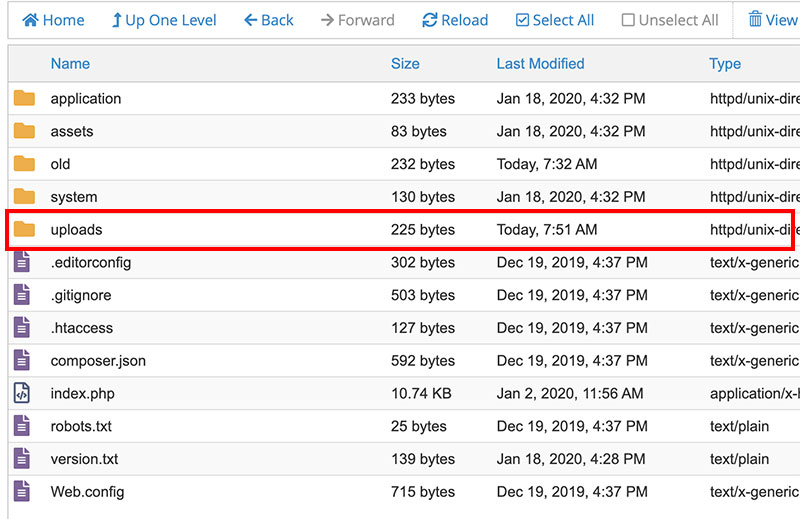The height and width of the screenshot is (519, 800).
Task: Select the old folder icon
Action: coord(24,164)
